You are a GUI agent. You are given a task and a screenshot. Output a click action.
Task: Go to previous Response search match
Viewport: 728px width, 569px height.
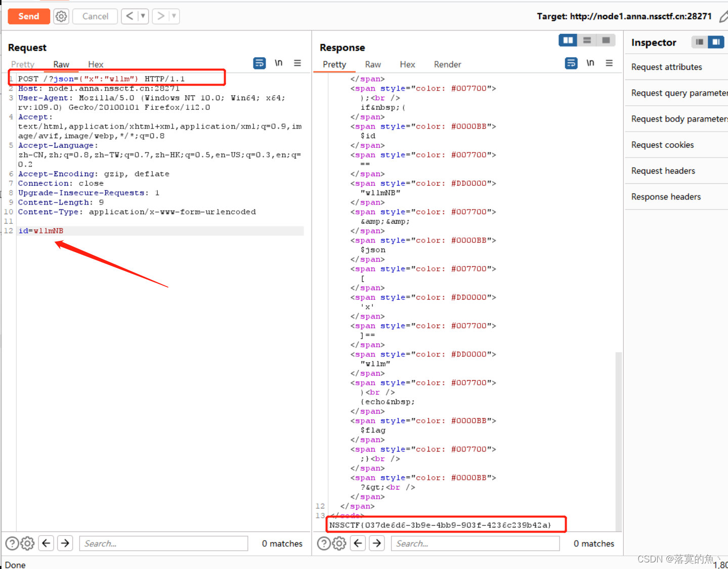358,543
